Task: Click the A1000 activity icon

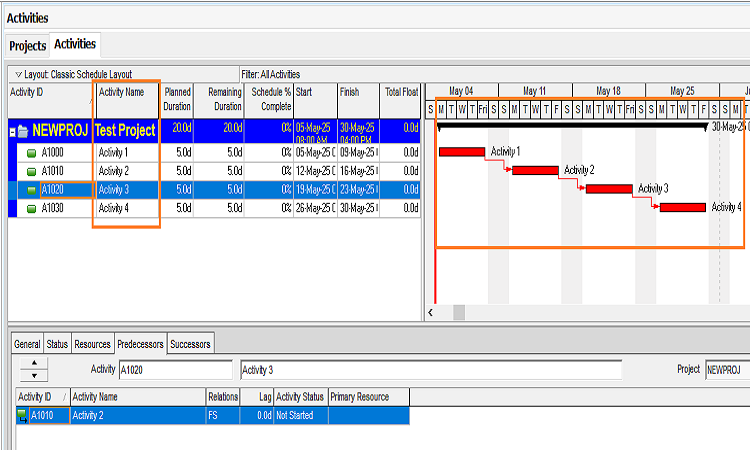Action: click(x=31, y=153)
